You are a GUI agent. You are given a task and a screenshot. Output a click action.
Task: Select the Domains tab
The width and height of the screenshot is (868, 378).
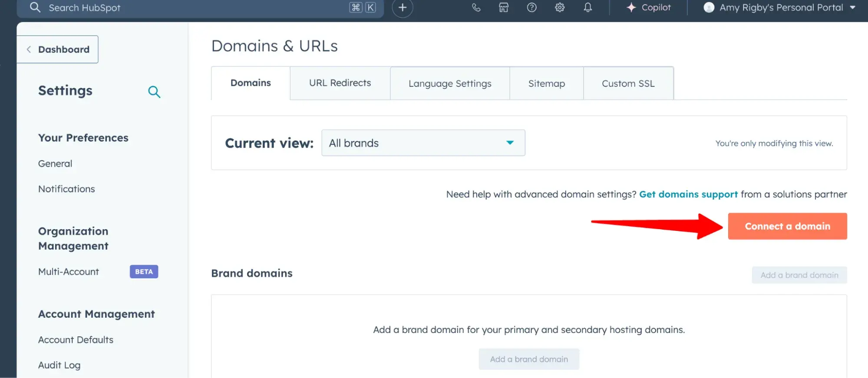[251, 83]
